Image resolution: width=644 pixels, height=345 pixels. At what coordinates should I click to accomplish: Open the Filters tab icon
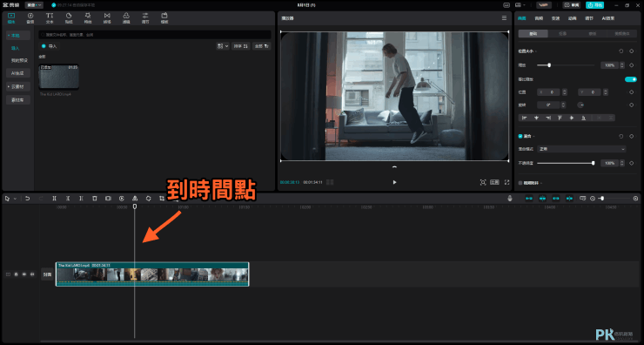coord(126,18)
